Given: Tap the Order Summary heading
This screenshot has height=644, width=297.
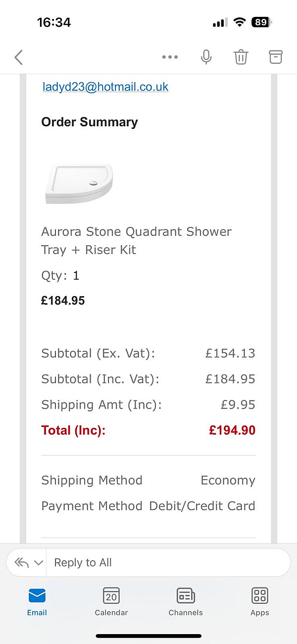Looking at the screenshot, I should click(x=90, y=122).
